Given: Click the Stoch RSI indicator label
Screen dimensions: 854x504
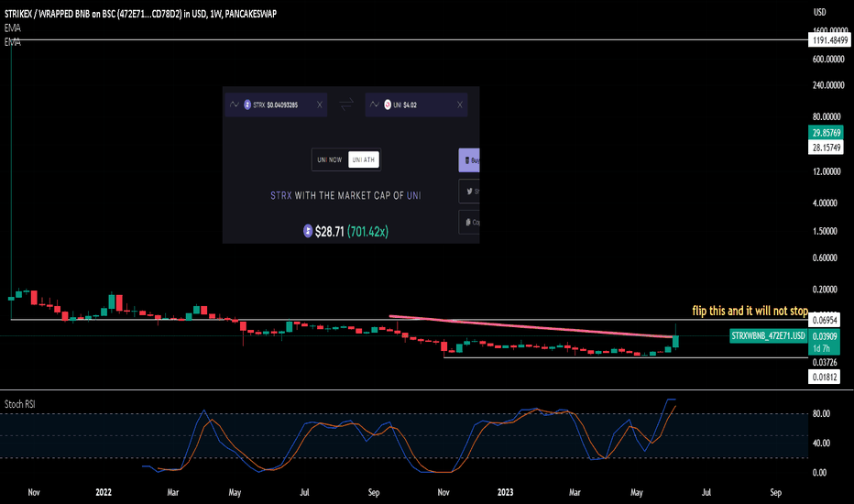Looking at the screenshot, I should [x=19, y=404].
